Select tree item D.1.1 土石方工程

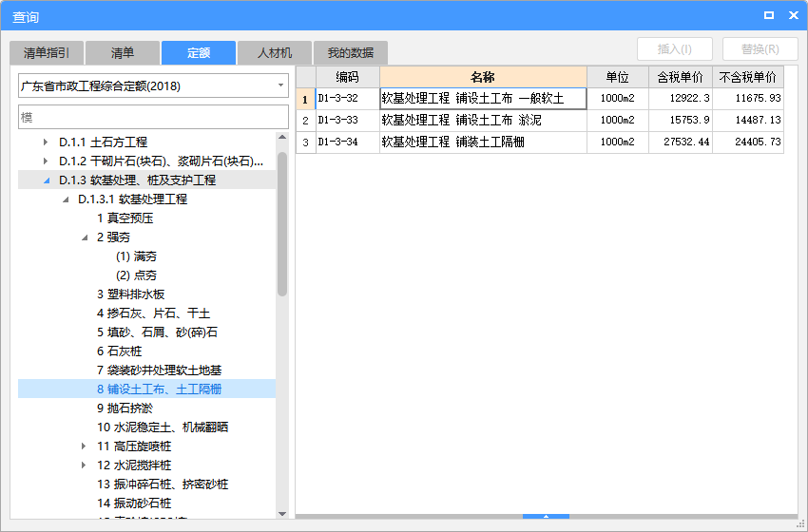click(x=103, y=142)
